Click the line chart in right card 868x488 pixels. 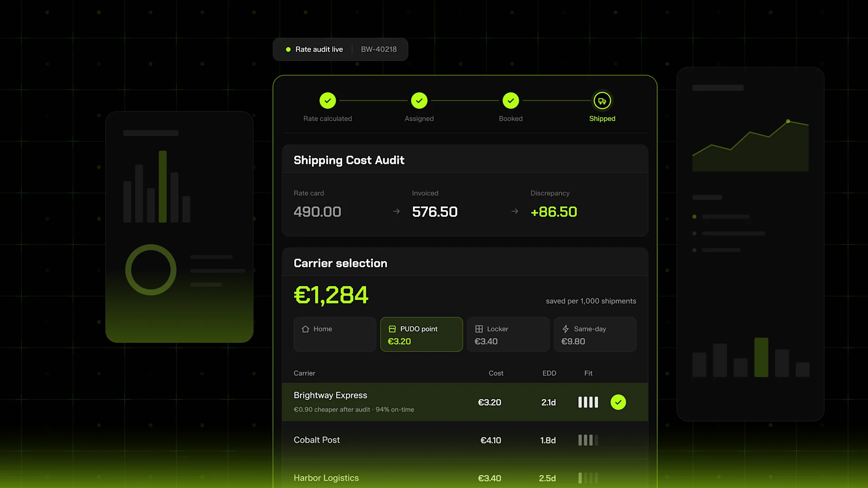click(750, 145)
